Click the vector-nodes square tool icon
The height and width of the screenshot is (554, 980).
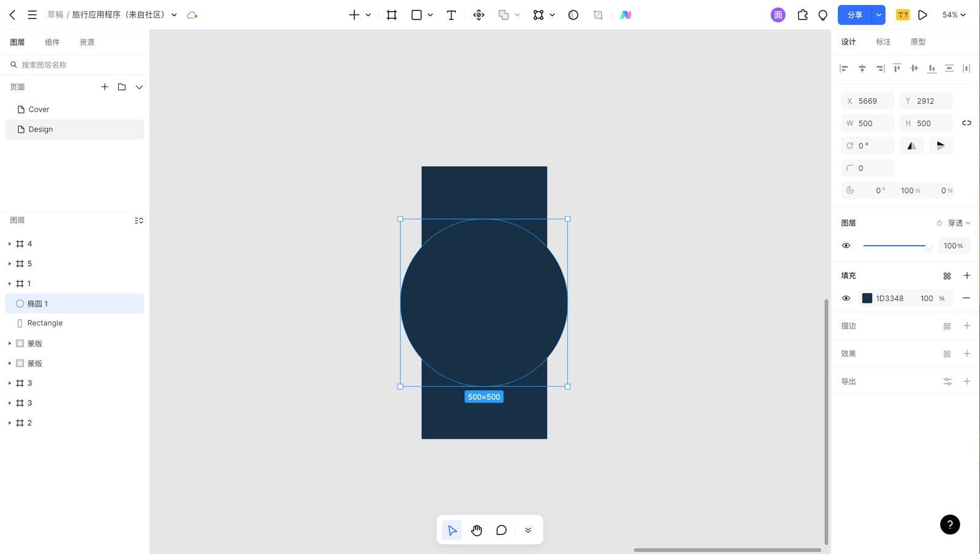pos(538,15)
